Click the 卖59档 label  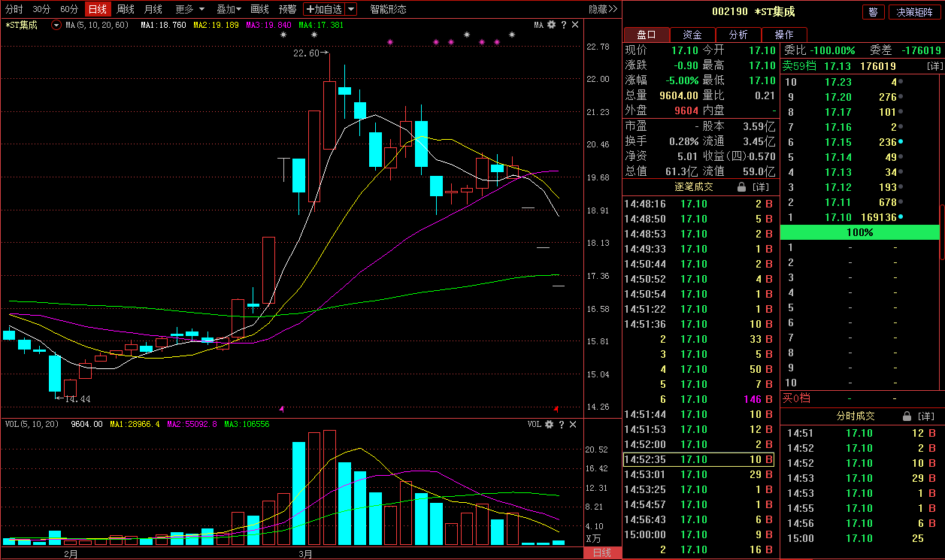[799, 66]
